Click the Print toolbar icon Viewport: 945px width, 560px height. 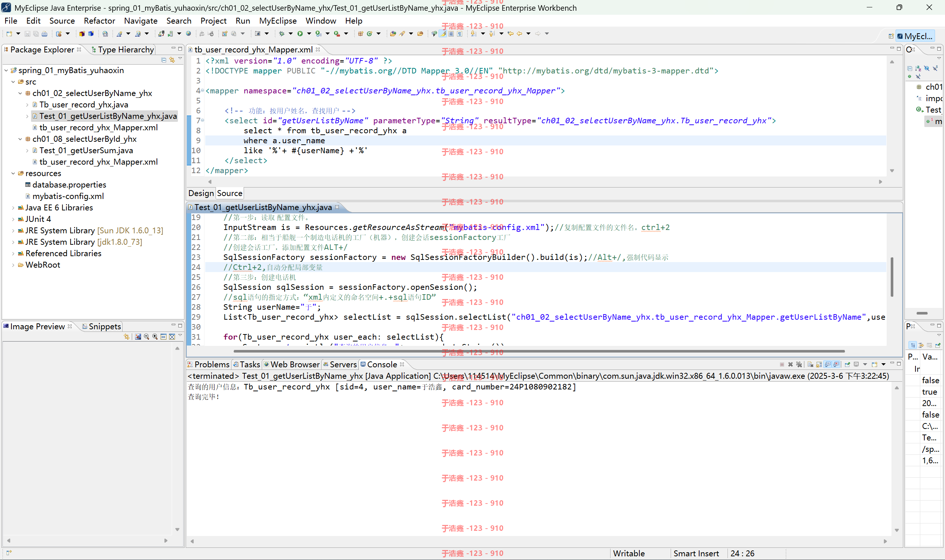(x=45, y=34)
